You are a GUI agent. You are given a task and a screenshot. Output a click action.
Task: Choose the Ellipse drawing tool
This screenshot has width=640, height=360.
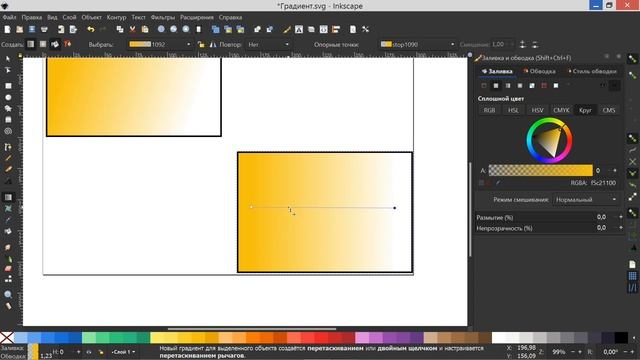(x=8, y=98)
